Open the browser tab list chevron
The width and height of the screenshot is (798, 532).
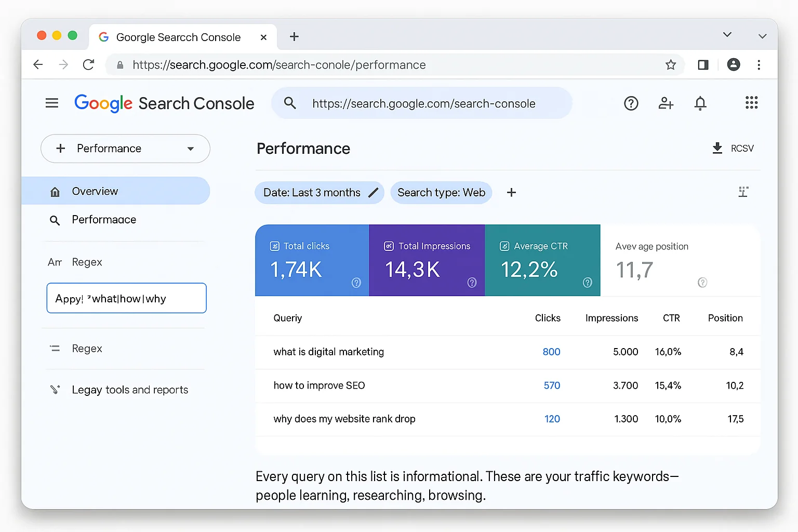(727, 35)
